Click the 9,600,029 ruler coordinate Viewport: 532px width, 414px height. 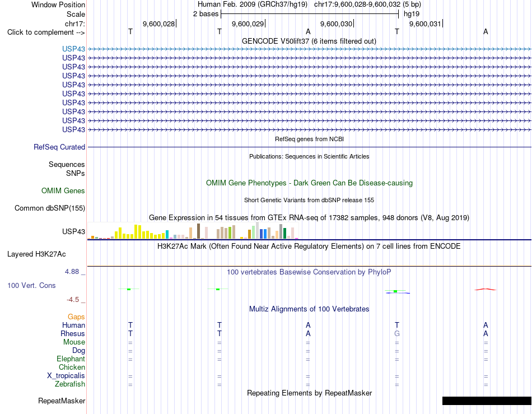[x=248, y=24]
